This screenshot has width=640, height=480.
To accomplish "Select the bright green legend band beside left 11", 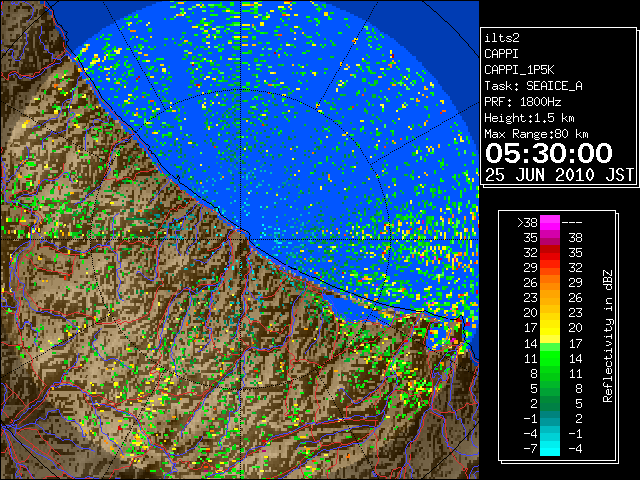I will [x=550, y=358].
